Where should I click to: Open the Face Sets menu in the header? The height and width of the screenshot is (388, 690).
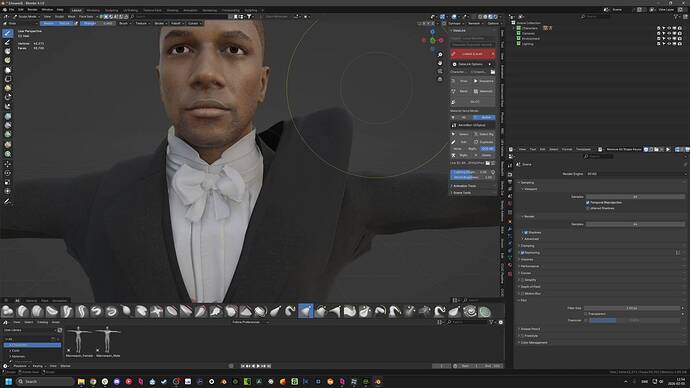pos(86,17)
